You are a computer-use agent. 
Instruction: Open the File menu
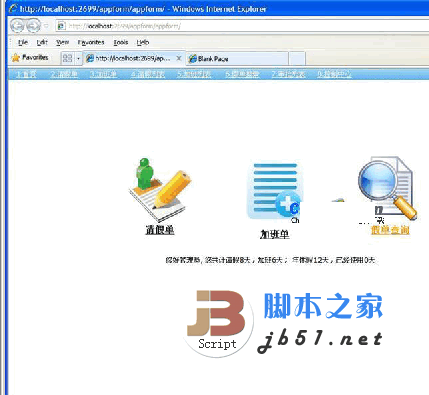[23, 42]
